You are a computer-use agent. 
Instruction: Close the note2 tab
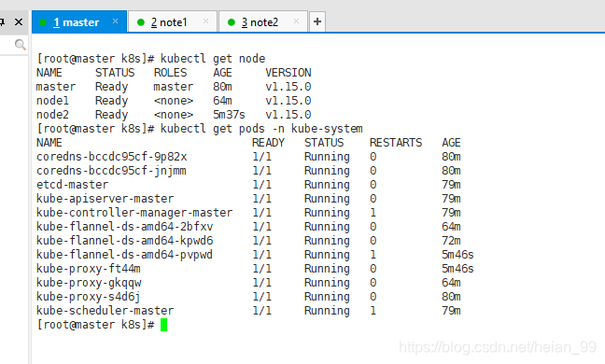(296, 21)
